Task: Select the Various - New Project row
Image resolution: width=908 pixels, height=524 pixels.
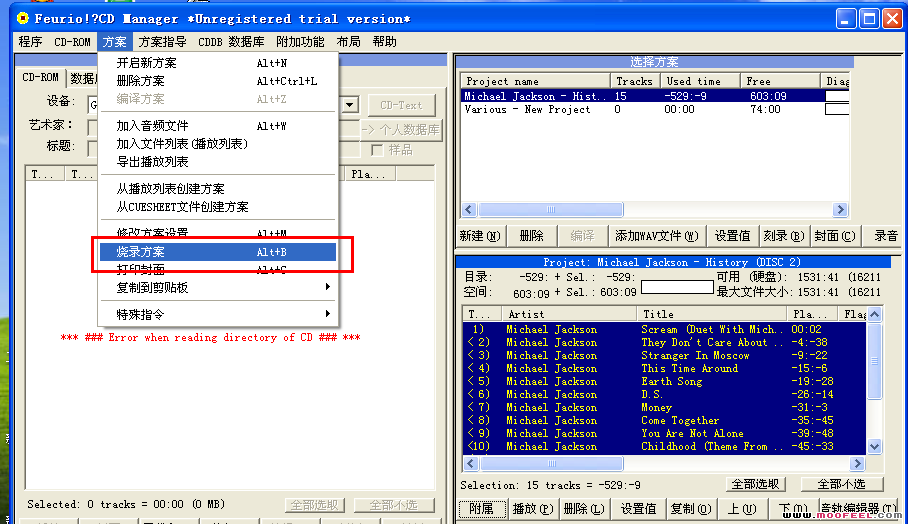Action: pyautogui.click(x=654, y=109)
